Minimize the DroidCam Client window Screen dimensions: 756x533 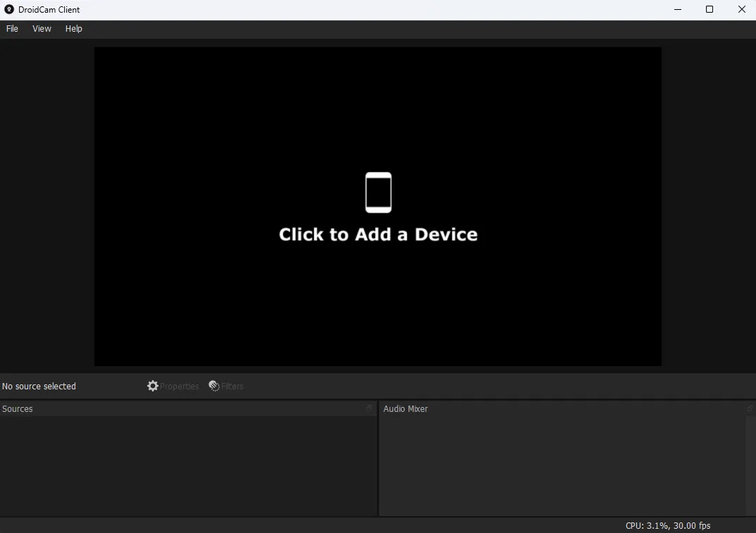point(678,10)
